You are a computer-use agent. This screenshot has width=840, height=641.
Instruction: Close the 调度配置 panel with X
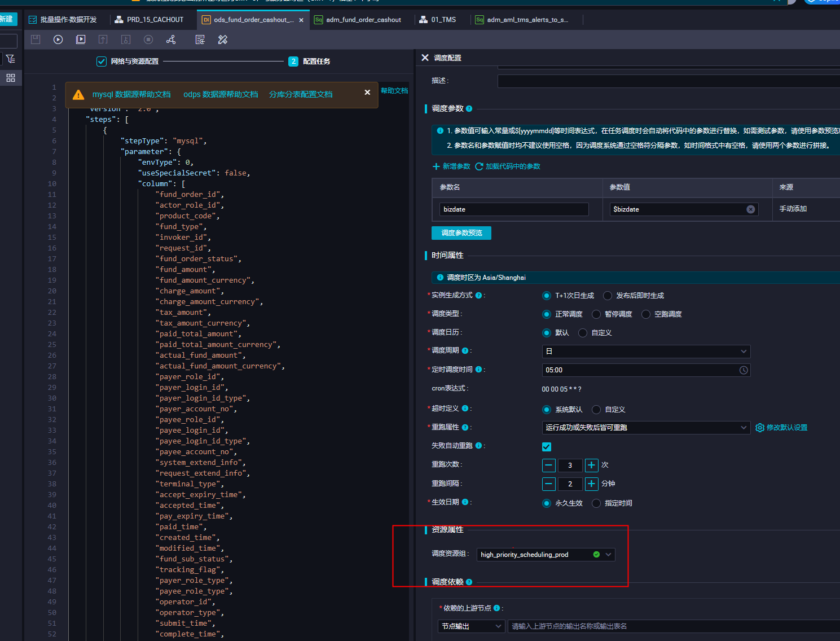coord(425,58)
